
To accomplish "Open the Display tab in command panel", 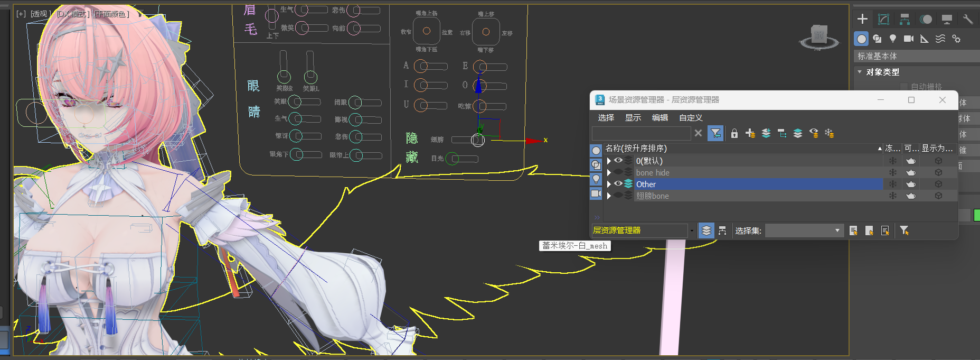I will coord(947,19).
